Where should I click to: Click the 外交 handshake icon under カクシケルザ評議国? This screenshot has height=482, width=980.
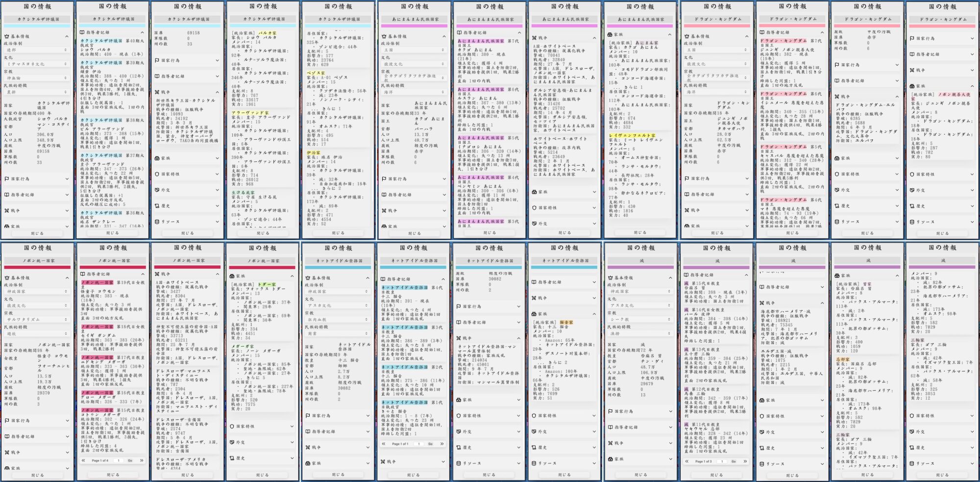[x=157, y=190]
